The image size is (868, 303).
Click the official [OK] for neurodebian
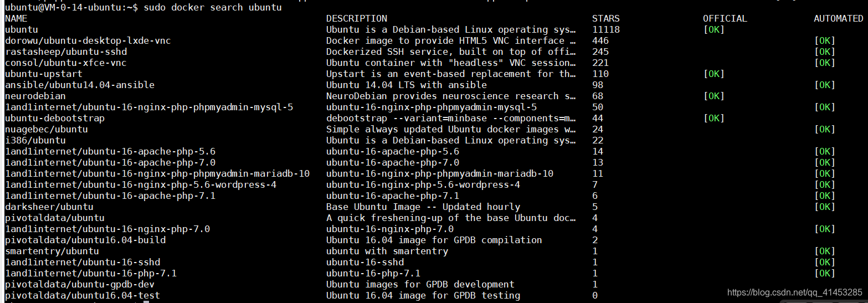coord(713,96)
